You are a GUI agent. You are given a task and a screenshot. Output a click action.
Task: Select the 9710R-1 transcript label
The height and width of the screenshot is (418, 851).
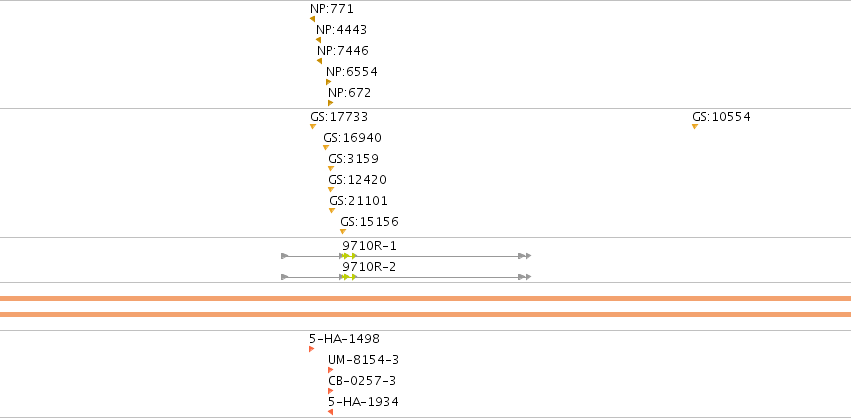[370, 246]
